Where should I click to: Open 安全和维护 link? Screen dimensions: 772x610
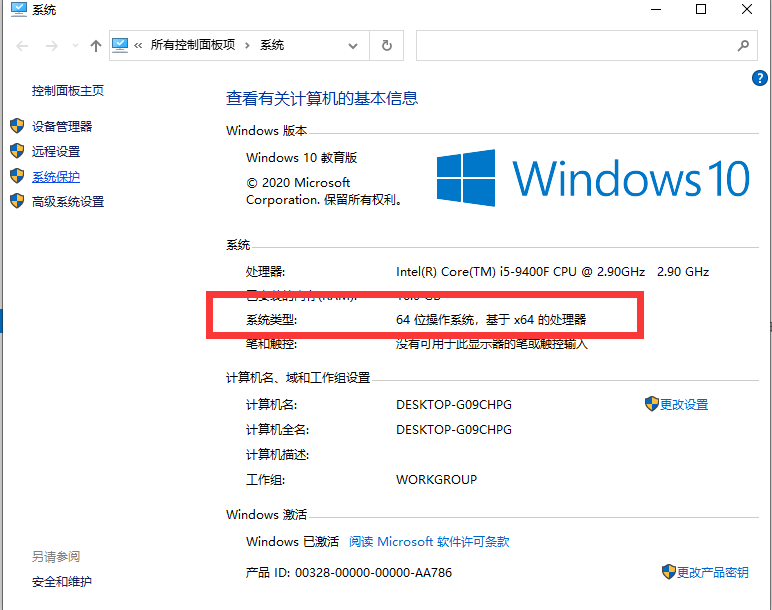tap(62, 582)
